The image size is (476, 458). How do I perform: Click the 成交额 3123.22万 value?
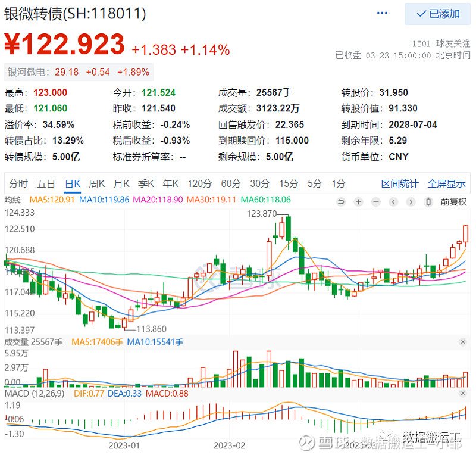278,108
